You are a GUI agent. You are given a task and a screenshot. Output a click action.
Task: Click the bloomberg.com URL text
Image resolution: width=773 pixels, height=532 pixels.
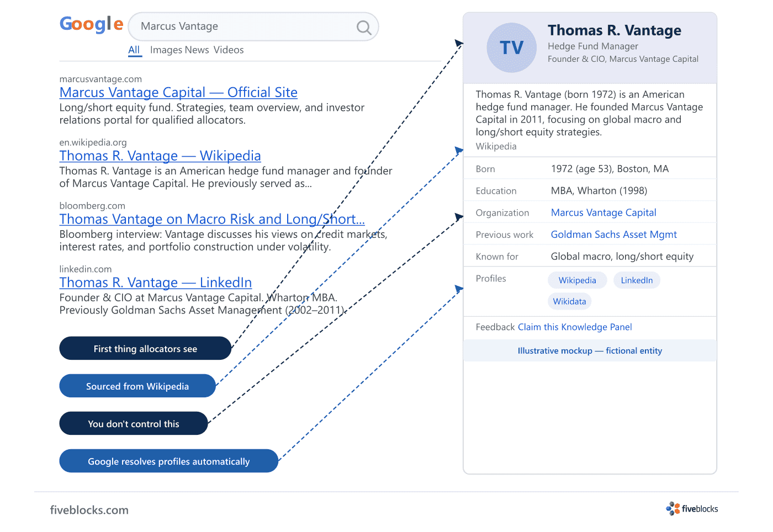pos(92,206)
